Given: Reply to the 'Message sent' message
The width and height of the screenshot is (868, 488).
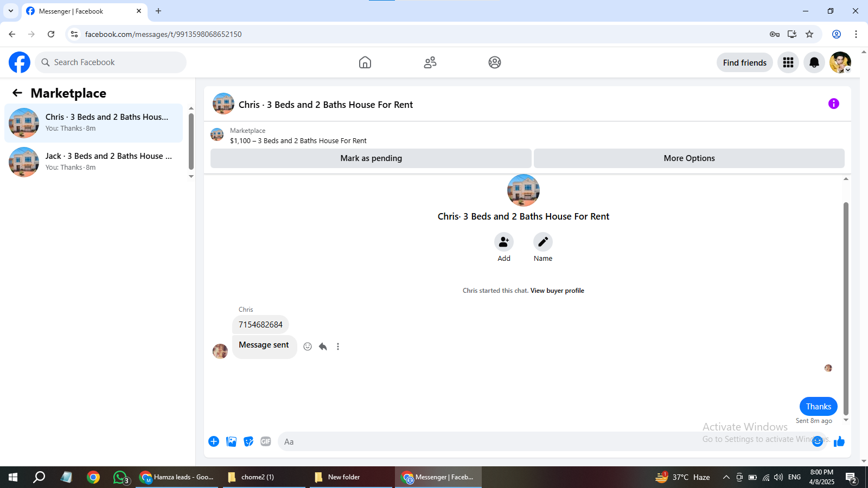Looking at the screenshot, I should [323, 346].
